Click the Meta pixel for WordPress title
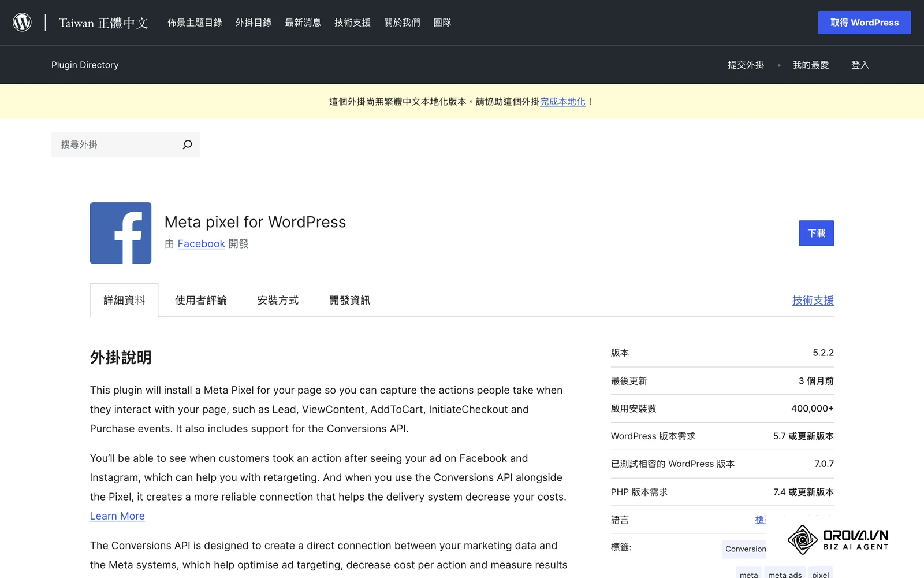 coord(255,222)
